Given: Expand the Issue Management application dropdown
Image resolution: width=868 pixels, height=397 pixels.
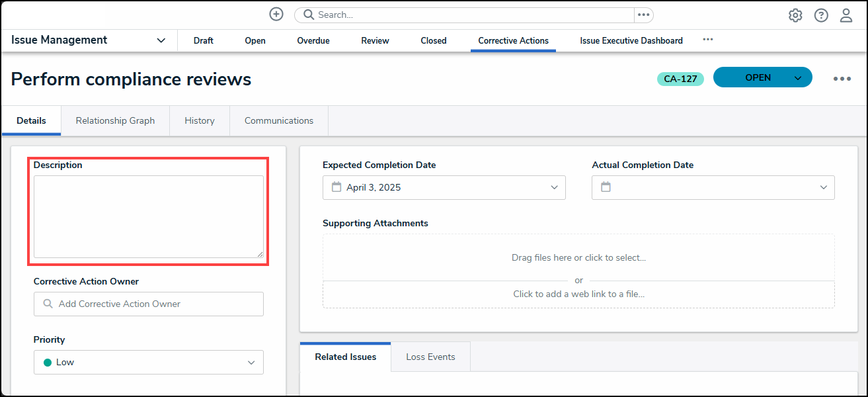Looking at the screenshot, I should click(x=161, y=40).
